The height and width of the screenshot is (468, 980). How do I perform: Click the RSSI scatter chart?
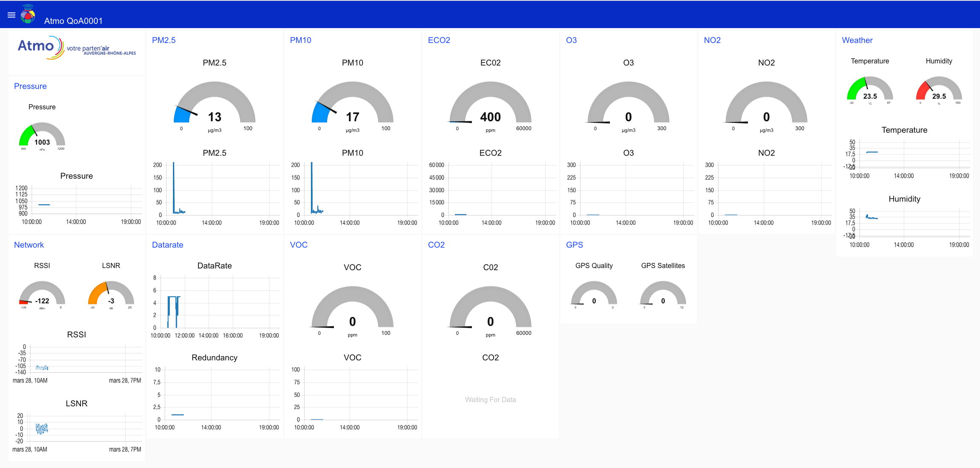77,363
